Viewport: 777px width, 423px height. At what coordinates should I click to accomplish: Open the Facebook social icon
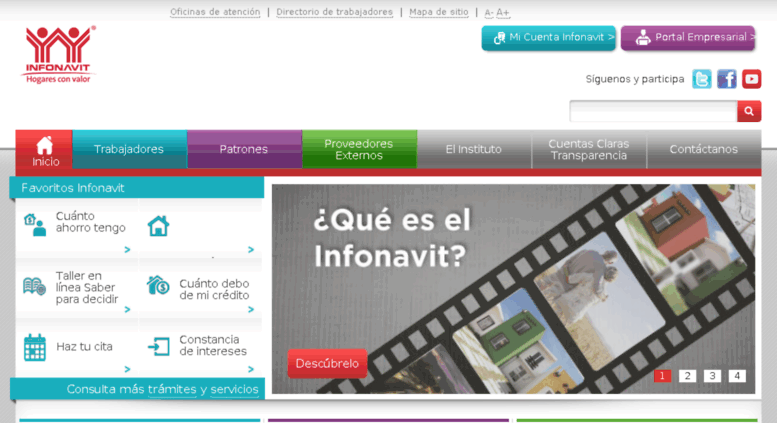[x=726, y=79]
